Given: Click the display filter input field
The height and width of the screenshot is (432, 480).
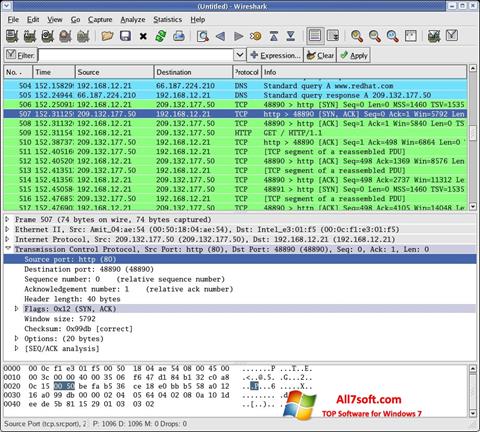Looking at the screenshot, I should [136, 55].
